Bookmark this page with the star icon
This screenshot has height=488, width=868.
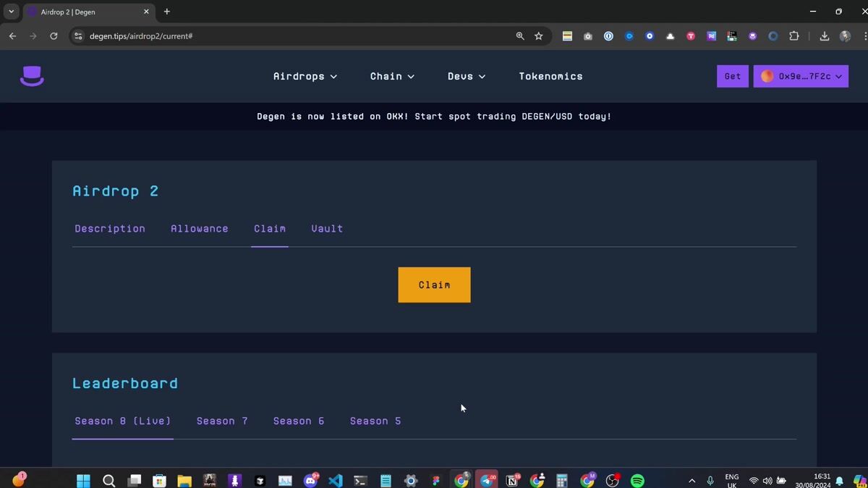tap(538, 36)
